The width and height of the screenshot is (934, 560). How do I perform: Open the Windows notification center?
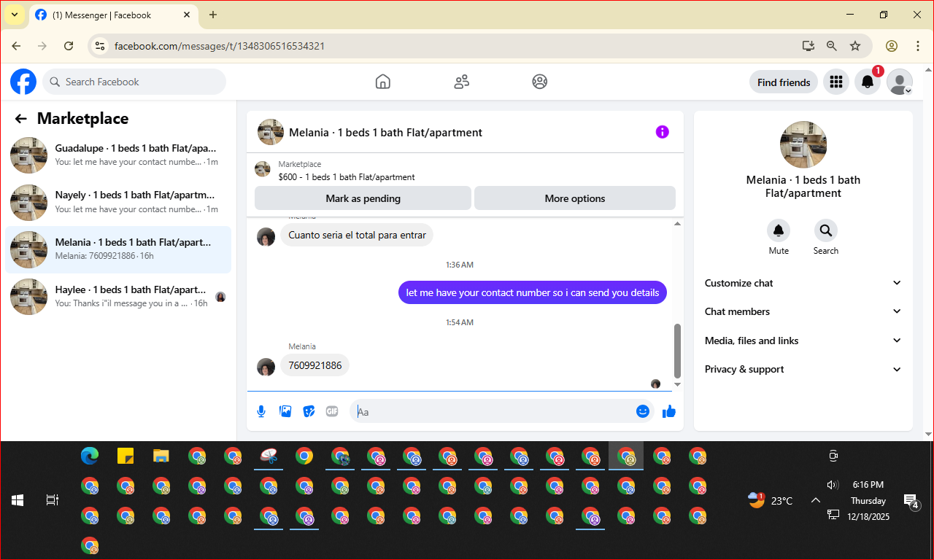pyautogui.click(x=911, y=501)
